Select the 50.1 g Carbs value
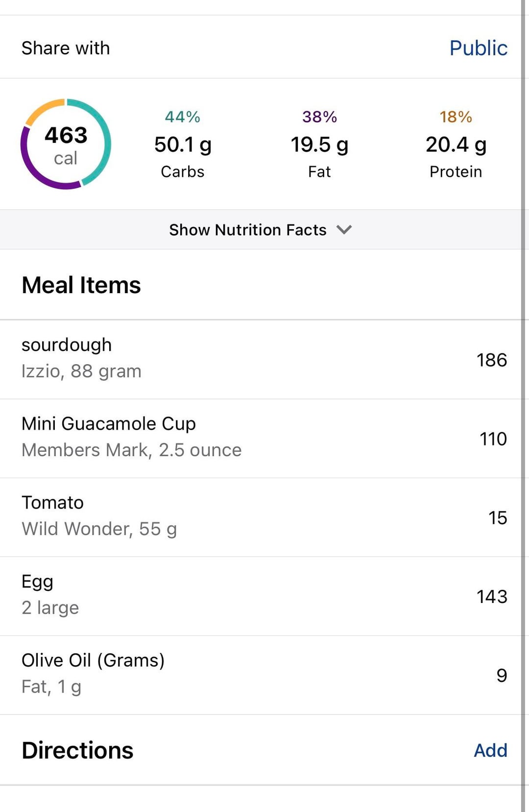This screenshot has width=529, height=812. tap(183, 145)
